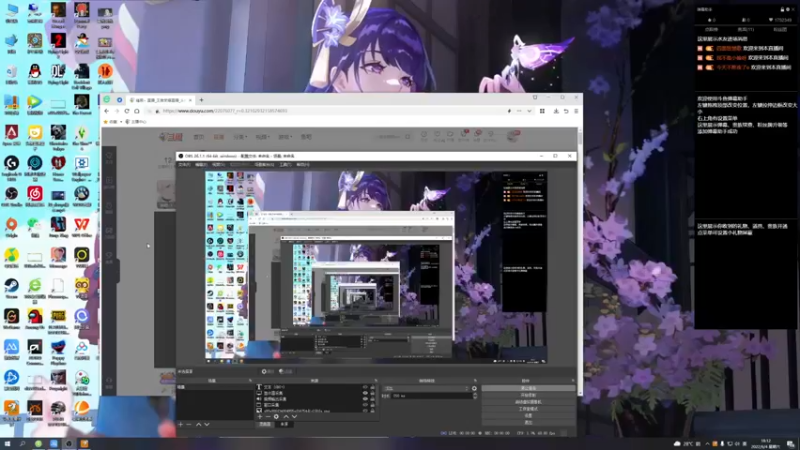Click Exit in OBS Controls panel
This screenshot has width=800, height=450.
coord(528,422)
